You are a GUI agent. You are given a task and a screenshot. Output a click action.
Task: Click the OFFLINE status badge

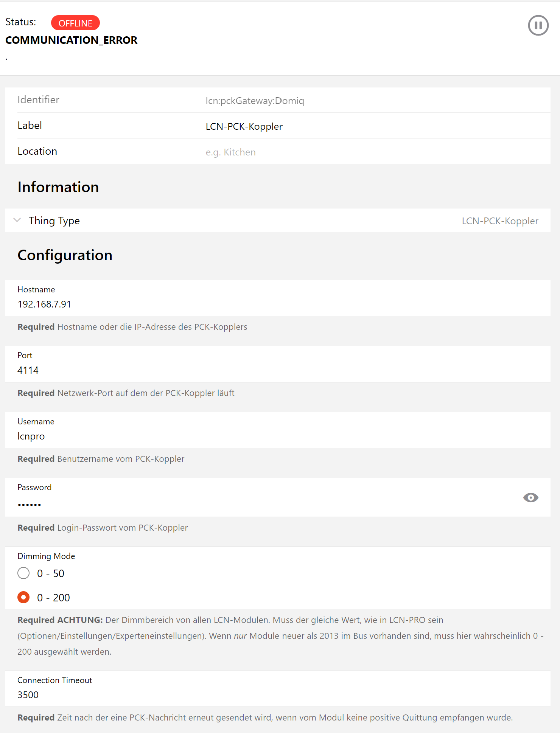[x=75, y=23]
